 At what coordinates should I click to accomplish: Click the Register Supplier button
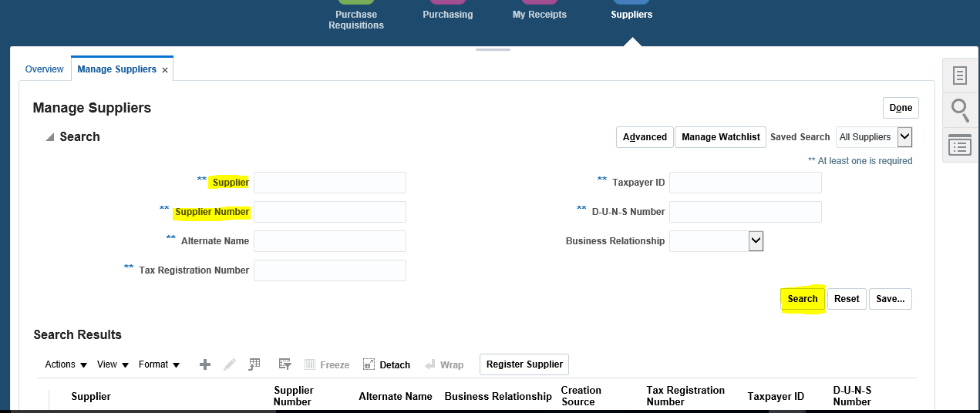(x=524, y=364)
